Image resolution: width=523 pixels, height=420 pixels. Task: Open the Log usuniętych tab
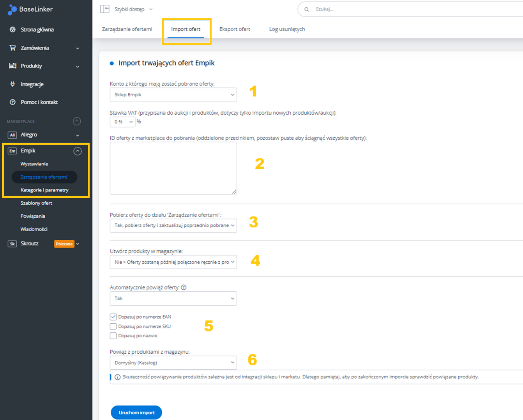click(287, 29)
